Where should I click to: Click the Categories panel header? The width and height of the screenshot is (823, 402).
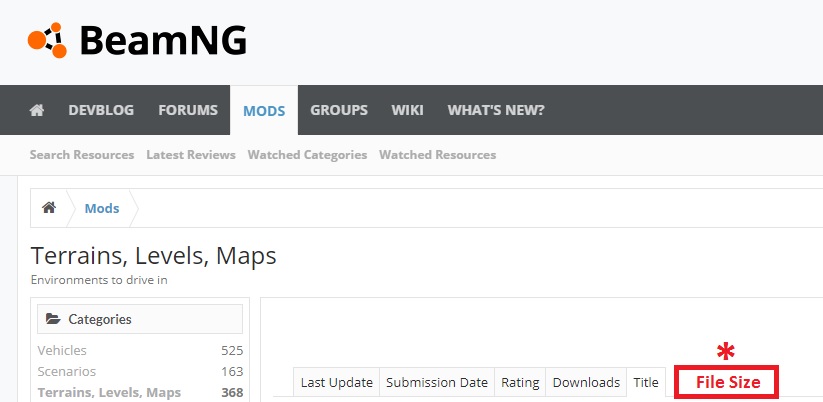[x=140, y=319]
